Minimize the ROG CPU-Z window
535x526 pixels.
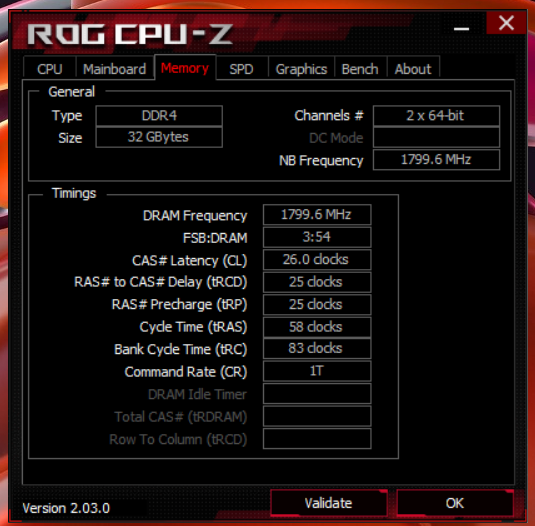click(x=461, y=29)
